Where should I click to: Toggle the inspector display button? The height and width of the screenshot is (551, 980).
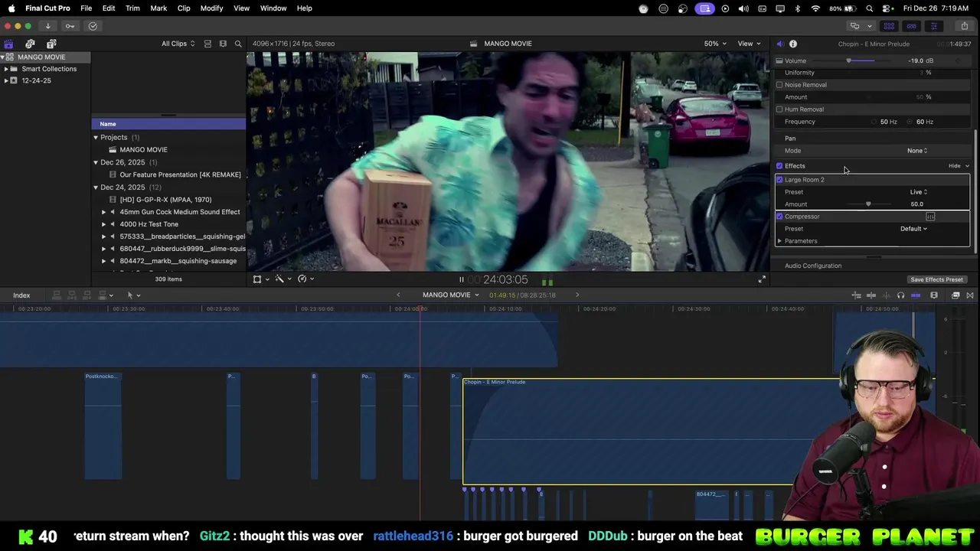pyautogui.click(x=933, y=26)
